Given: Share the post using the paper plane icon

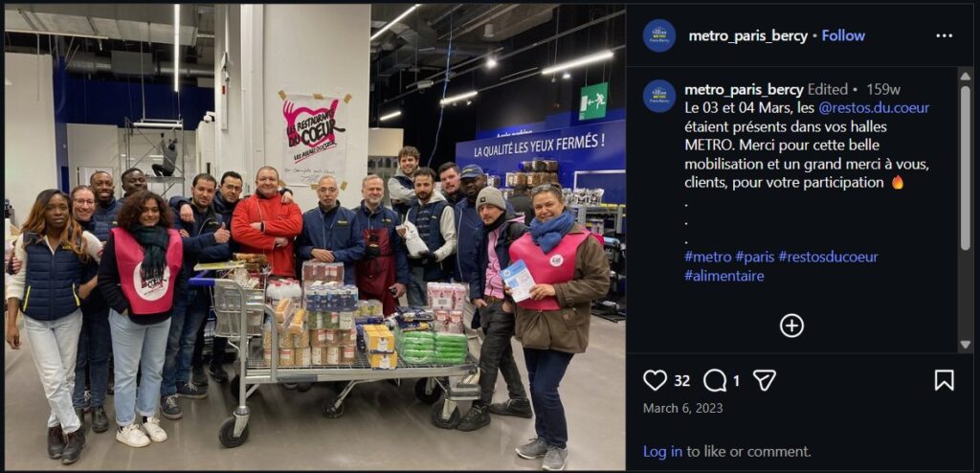Looking at the screenshot, I should coord(764,380).
